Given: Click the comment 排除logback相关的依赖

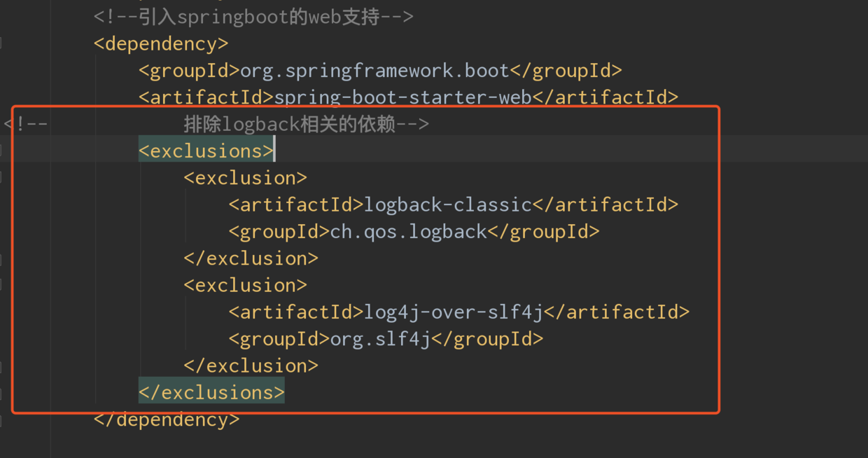Looking at the screenshot, I should [306, 125].
